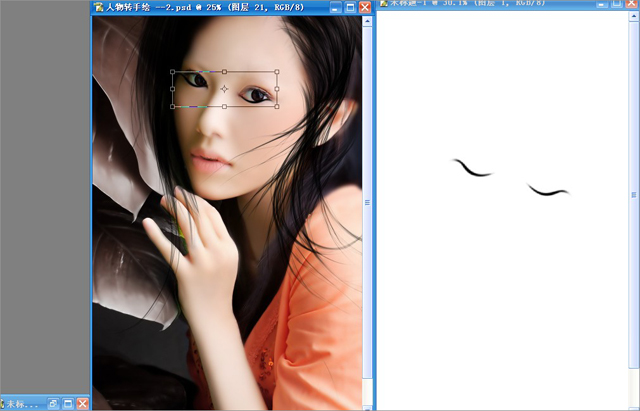Viewport: 640px width, 411px height.
Task: Click the middle-left transform handle
Action: [x=173, y=89]
